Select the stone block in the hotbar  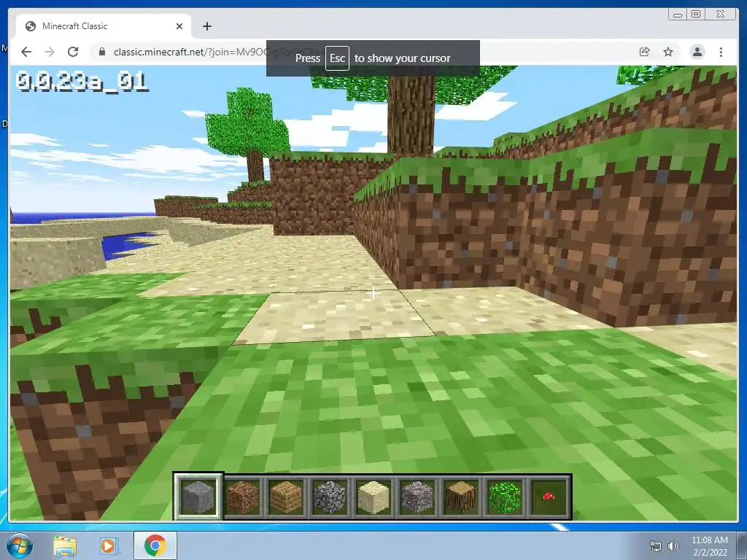198,497
